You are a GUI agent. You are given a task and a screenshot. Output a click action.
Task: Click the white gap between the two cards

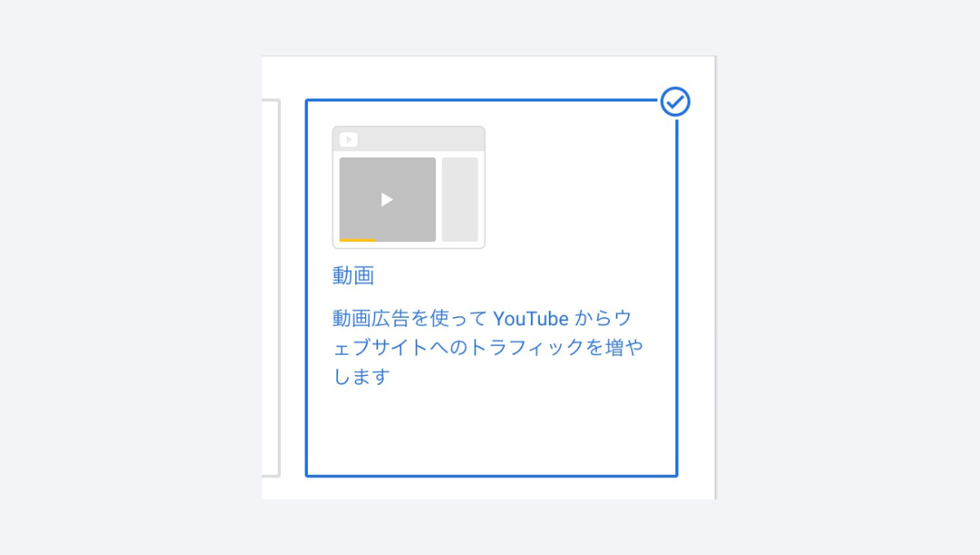point(293,288)
